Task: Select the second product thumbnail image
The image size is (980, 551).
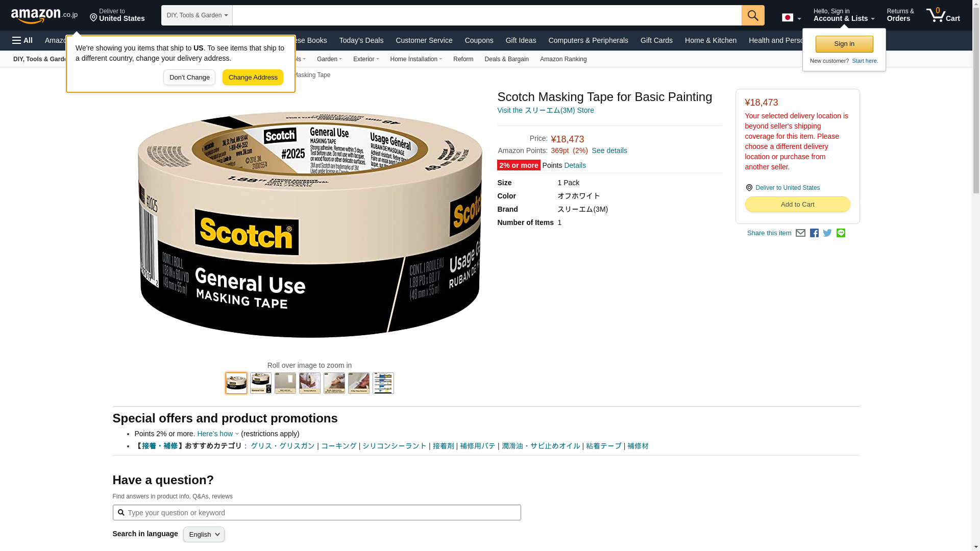Action: tap(261, 383)
